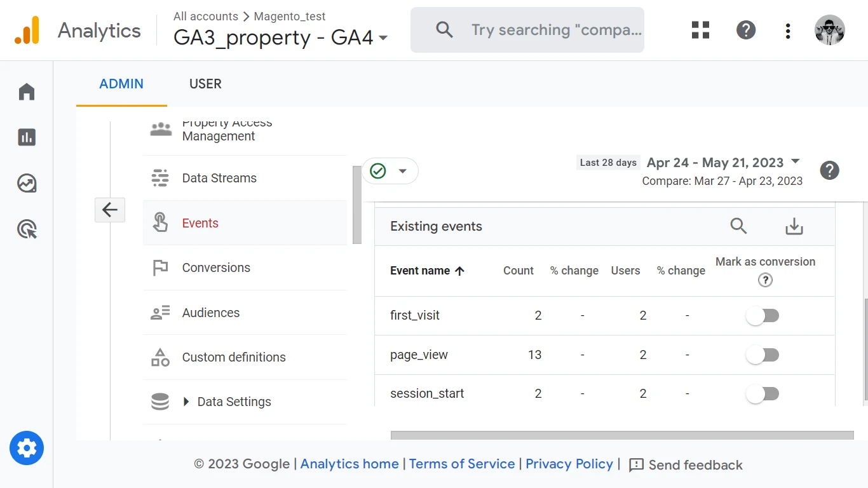Switch to the USER tab

205,84
